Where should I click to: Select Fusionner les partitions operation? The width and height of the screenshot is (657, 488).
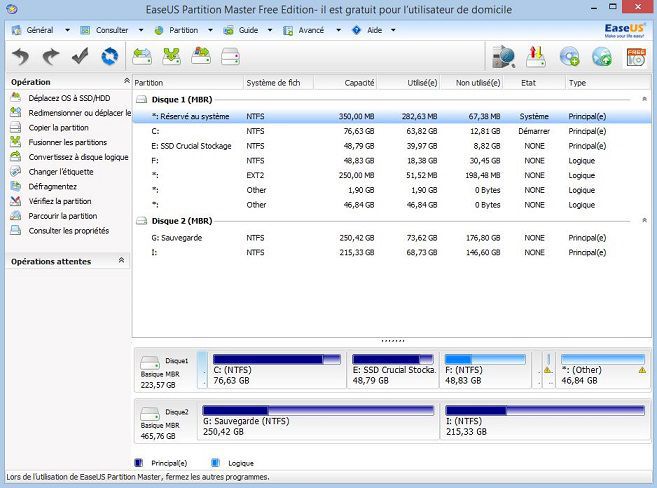pyautogui.click(x=67, y=142)
